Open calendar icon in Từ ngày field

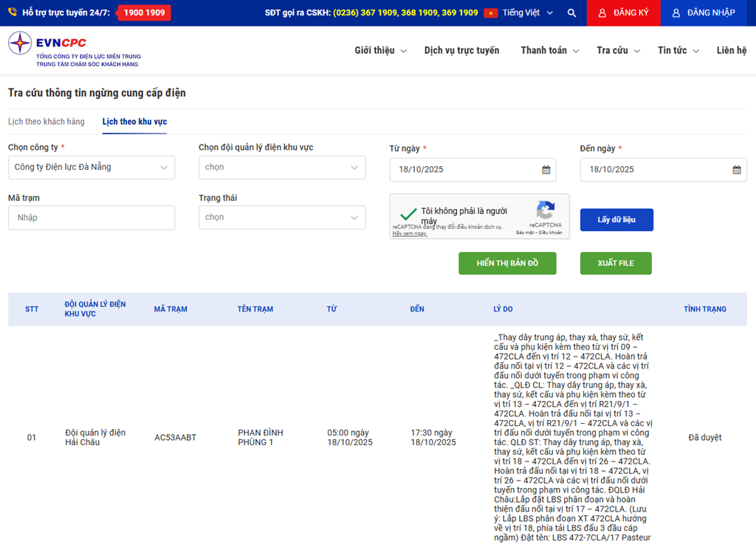(x=546, y=170)
